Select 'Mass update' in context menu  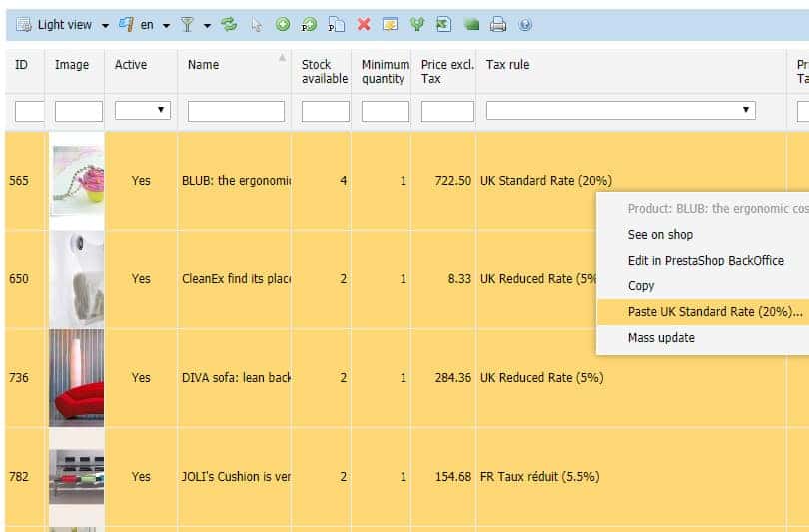[x=661, y=338]
